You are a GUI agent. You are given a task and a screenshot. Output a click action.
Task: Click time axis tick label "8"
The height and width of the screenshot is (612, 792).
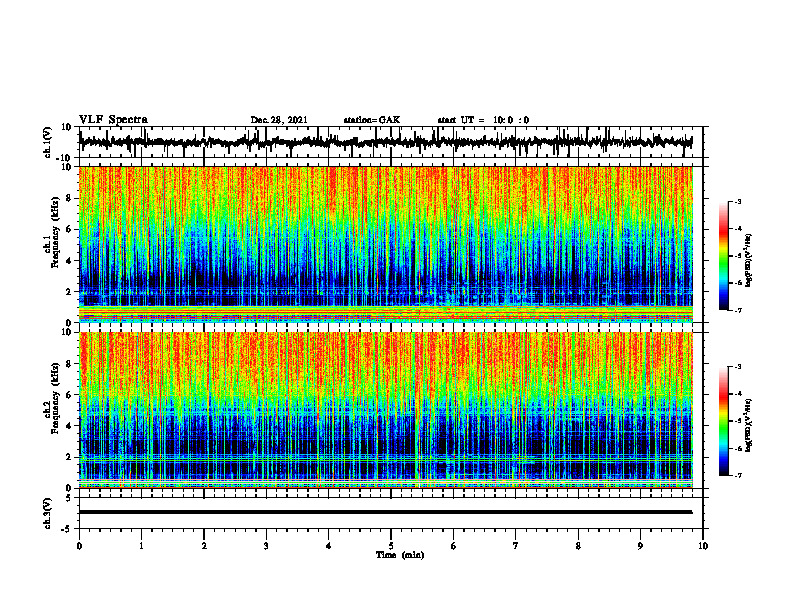point(578,546)
